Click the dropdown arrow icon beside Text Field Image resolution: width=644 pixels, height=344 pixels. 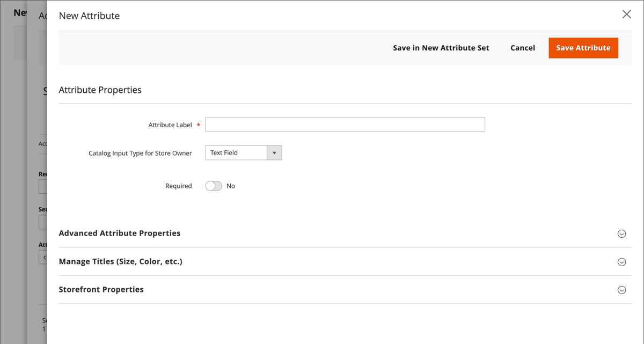click(274, 152)
